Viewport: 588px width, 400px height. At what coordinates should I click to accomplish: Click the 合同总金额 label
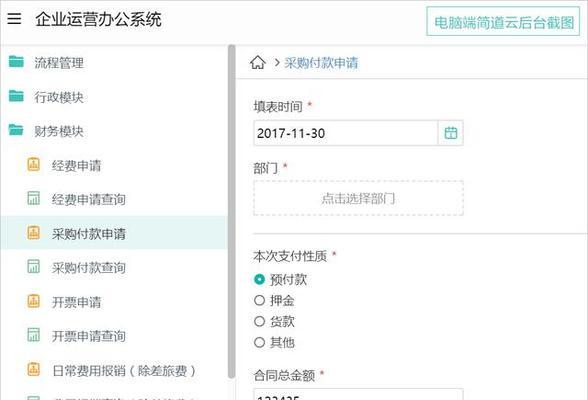pos(284,375)
